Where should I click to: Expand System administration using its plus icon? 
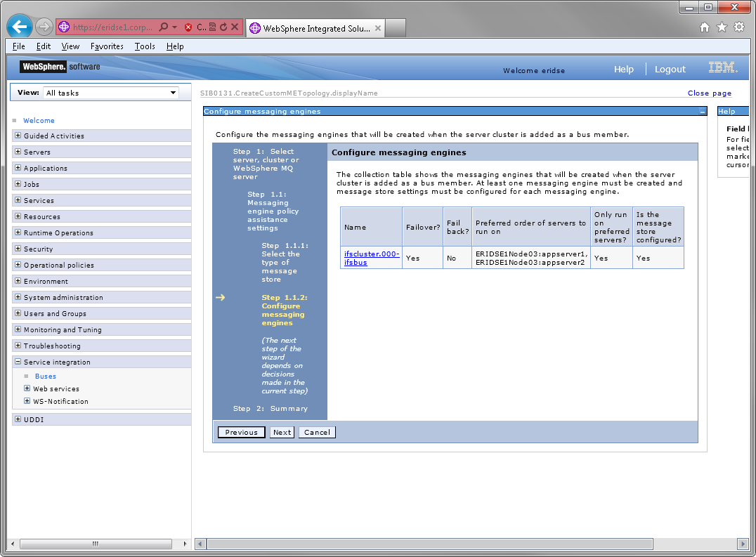[x=18, y=297]
